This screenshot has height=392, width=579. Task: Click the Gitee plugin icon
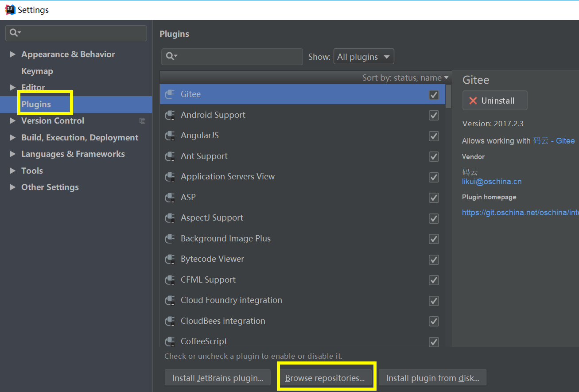click(170, 94)
